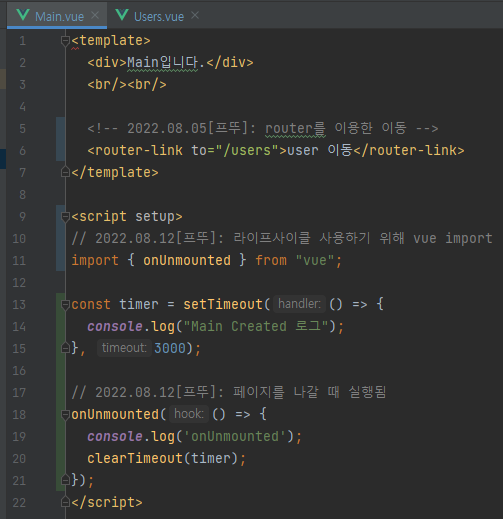Click clearTimeout(timer) call
The width and height of the screenshot is (503, 519).
[162, 458]
